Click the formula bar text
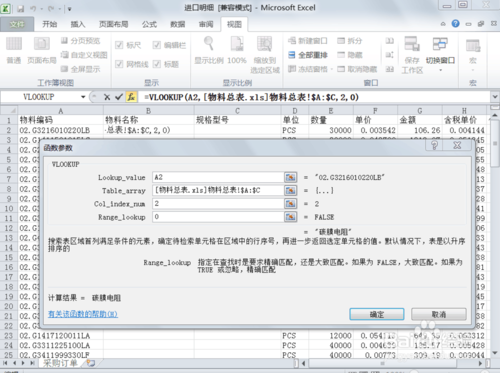 251,97
